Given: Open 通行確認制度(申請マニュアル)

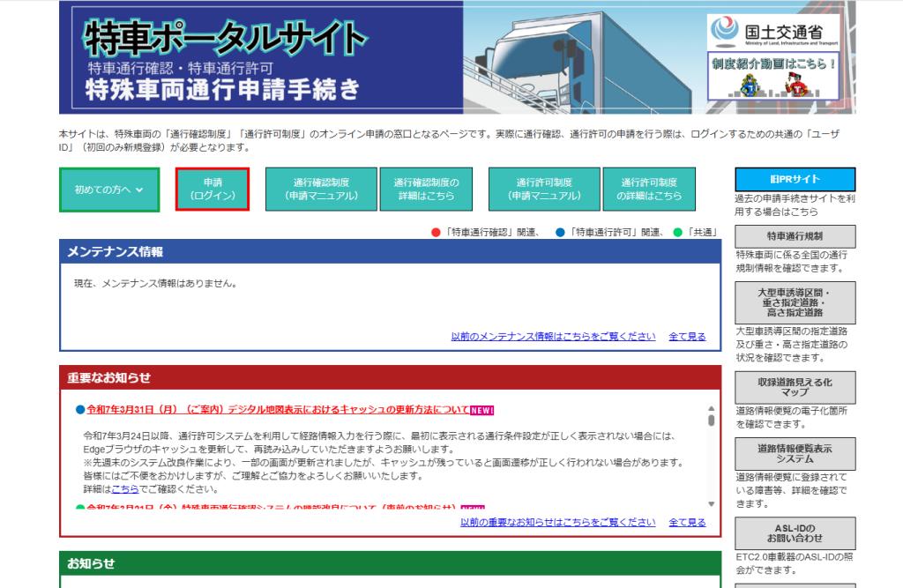Looking at the screenshot, I should (x=321, y=190).
